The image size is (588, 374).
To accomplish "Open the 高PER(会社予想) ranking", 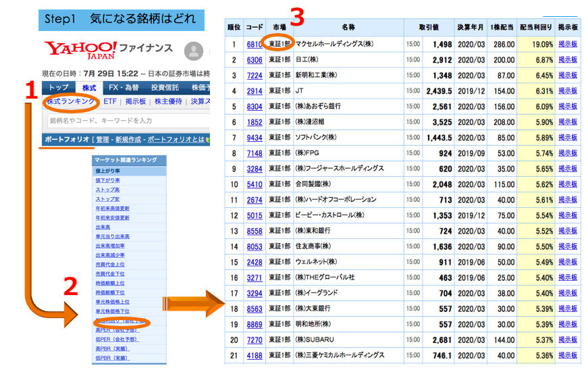I will click(117, 330).
